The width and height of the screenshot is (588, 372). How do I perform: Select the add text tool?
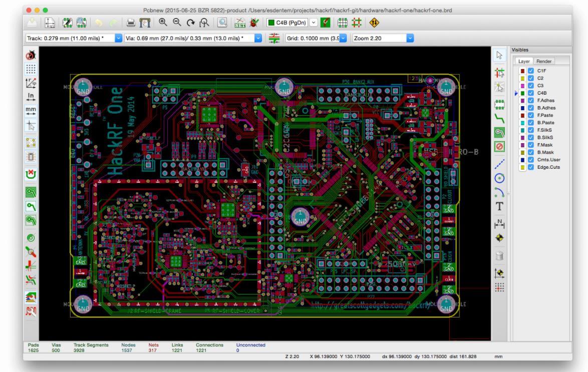pos(499,206)
